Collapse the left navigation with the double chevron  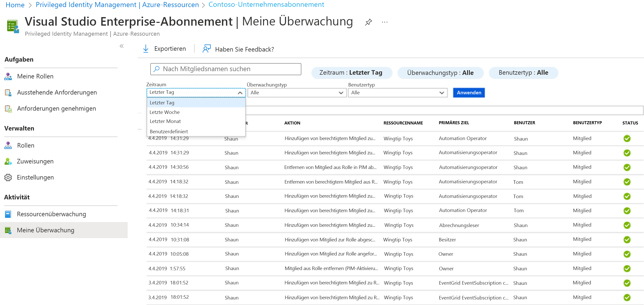click(122, 46)
